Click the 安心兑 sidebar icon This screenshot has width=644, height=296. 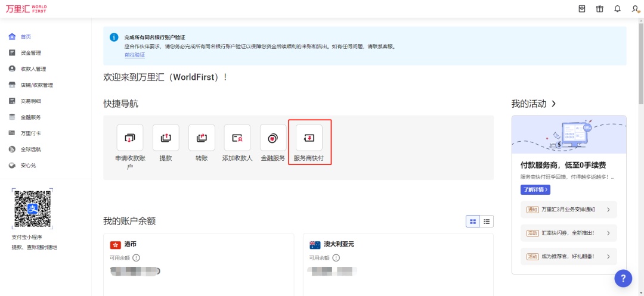pos(12,165)
